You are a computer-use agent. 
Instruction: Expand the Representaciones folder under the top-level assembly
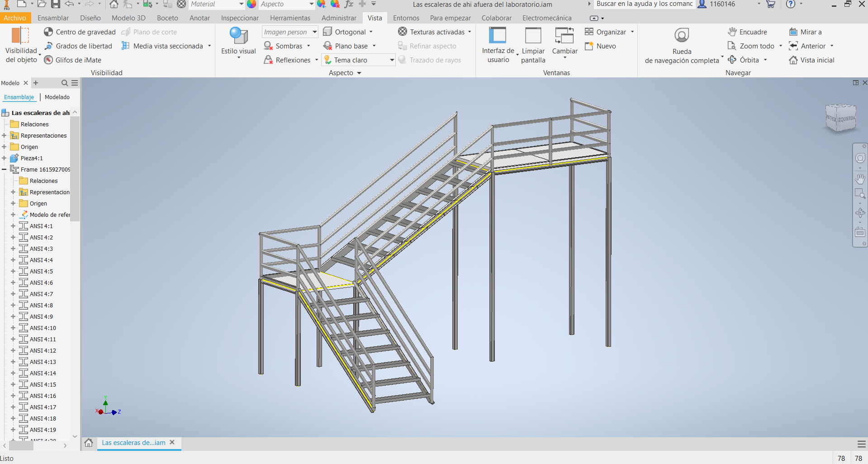point(4,136)
